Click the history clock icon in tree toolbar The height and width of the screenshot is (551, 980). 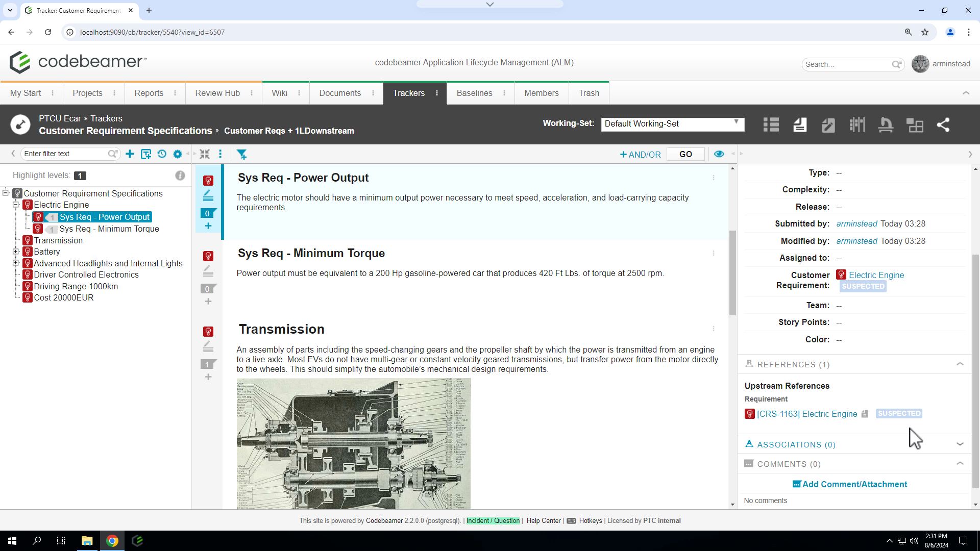coord(162,154)
